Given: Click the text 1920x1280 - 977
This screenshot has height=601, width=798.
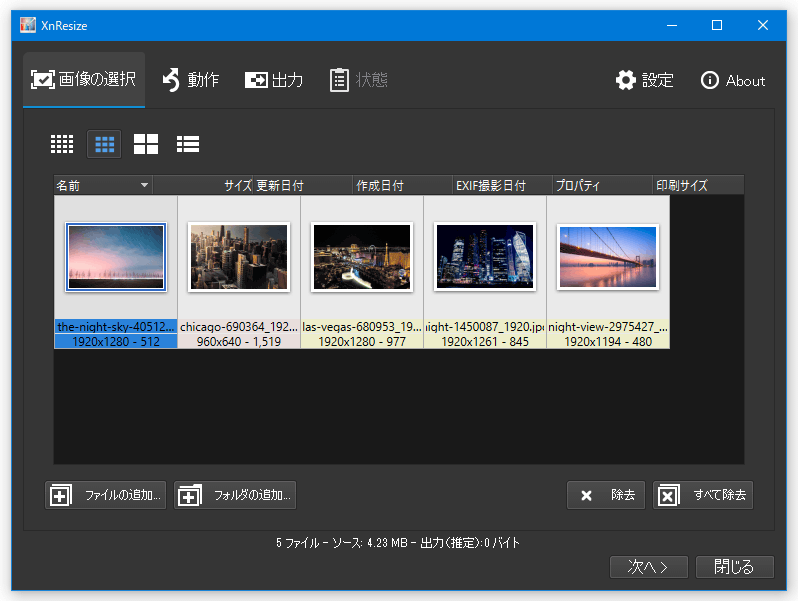Looking at the screenshot, I should coord(362,341).
